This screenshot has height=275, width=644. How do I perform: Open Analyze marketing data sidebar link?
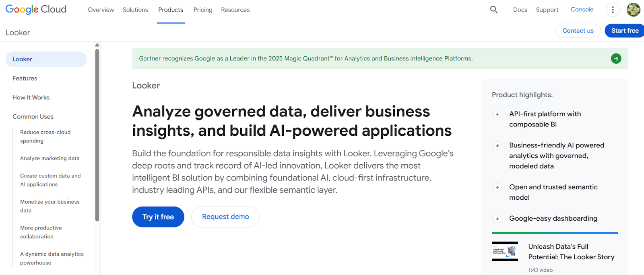(50, 158)
